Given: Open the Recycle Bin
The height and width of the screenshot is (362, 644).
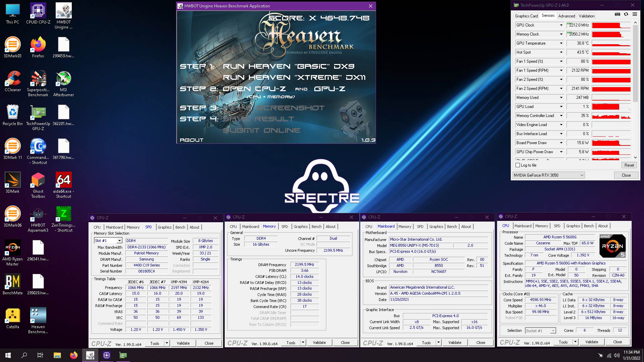Looking at the screenshot, I should pos(12,115).
